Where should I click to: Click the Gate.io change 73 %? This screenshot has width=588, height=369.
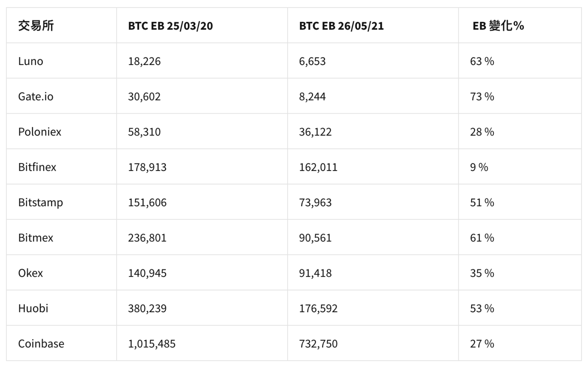(482, 97)
